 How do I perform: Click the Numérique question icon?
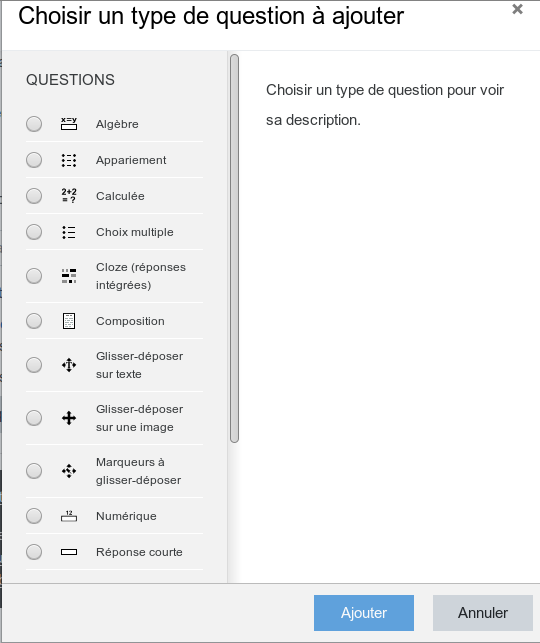pyautogui.click(x=69, y=516)
